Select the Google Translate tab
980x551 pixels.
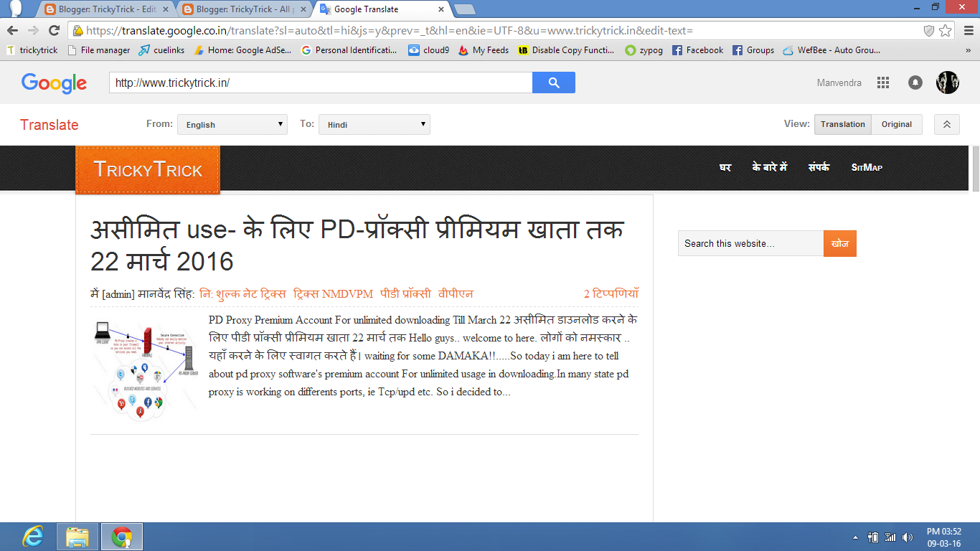[x=382, y=9]
